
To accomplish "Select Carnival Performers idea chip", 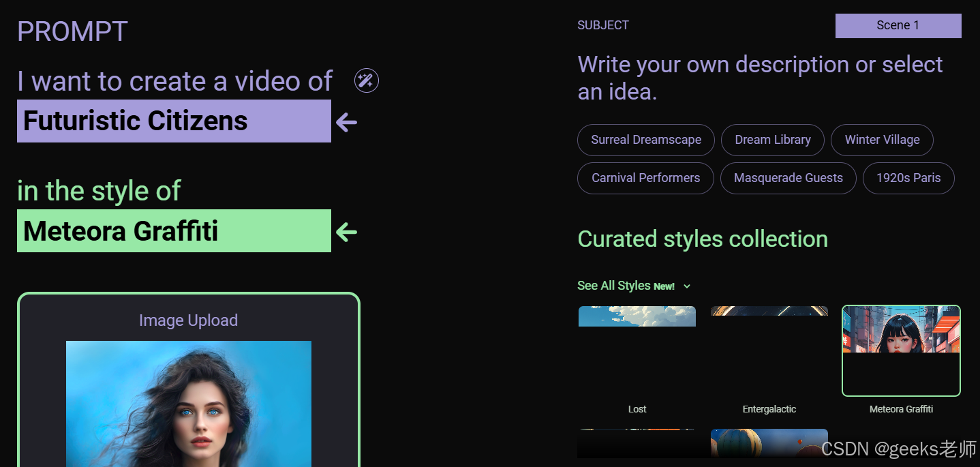I will (645, 178).
